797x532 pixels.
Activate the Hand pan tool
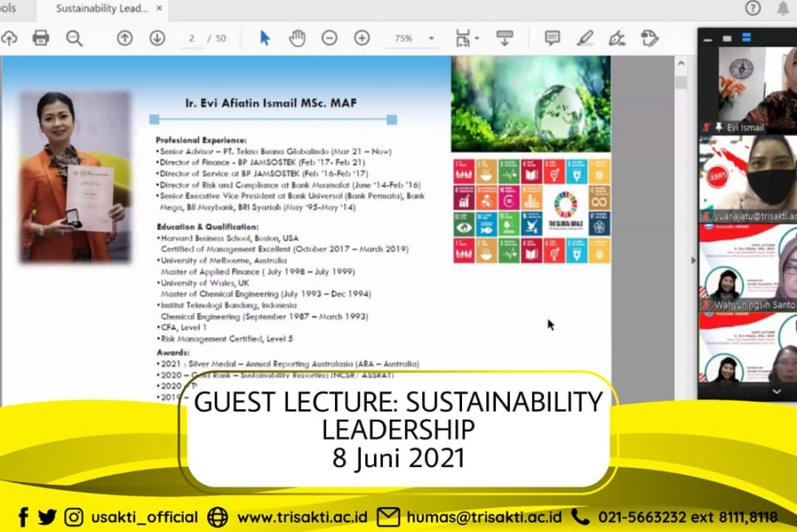tap(298, 38)
